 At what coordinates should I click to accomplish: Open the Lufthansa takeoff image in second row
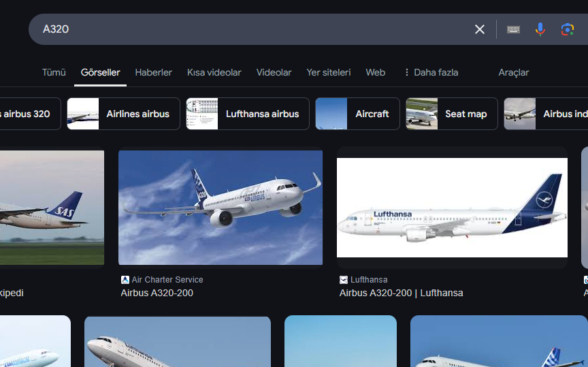coord(178,342)
